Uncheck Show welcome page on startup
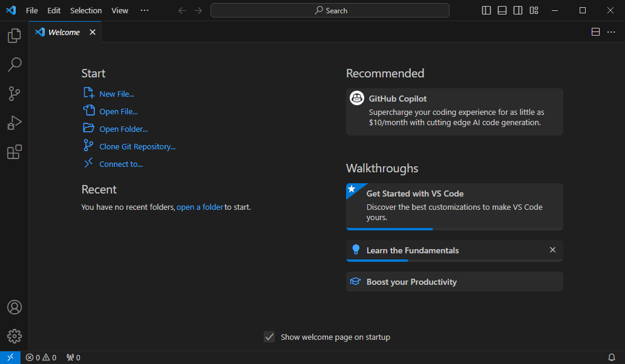 coord(270,337)
